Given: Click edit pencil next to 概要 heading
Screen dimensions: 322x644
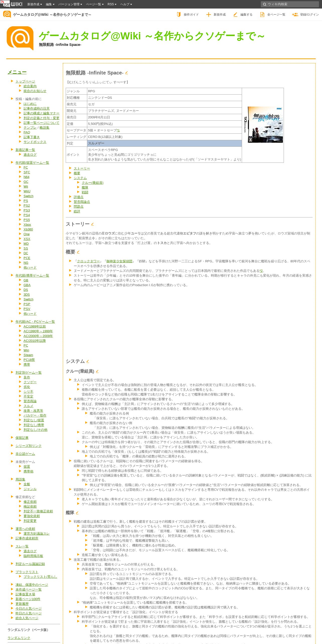Looking at the screenshot, I should 78,252.
